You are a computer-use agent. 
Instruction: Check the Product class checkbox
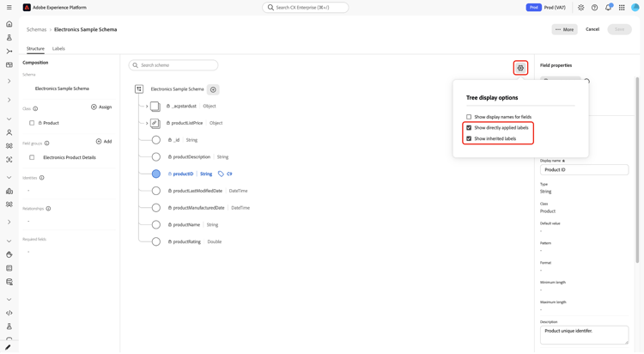pos(32,123)
